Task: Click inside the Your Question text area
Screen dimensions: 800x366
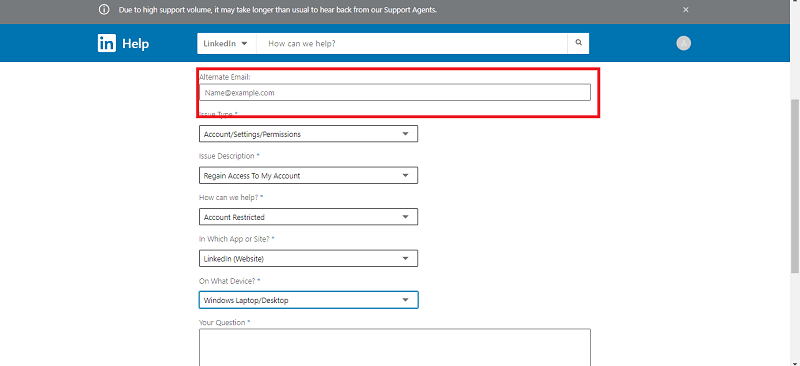Action: (394, 348)
